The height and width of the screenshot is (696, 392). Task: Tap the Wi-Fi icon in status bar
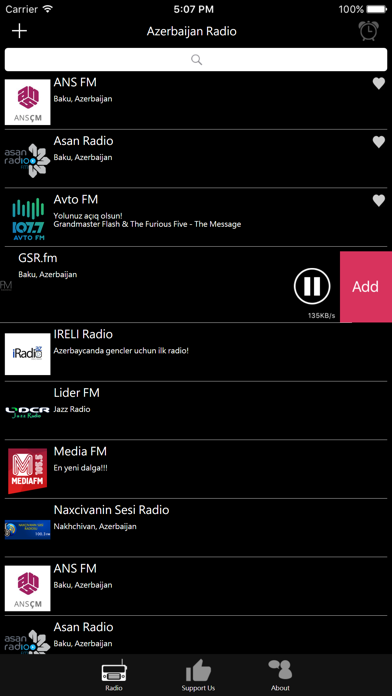48,8
